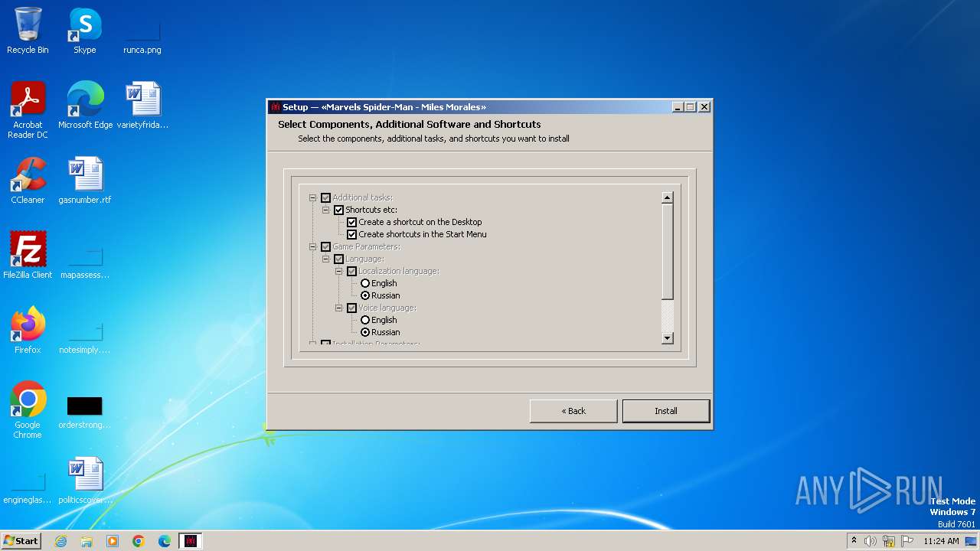Close the Setup window
The image size is (980, 551).
[x=704, y=107]
